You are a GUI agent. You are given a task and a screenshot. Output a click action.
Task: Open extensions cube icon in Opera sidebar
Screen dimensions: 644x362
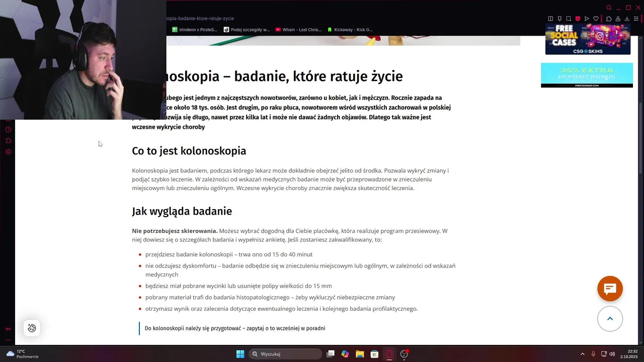8,141
